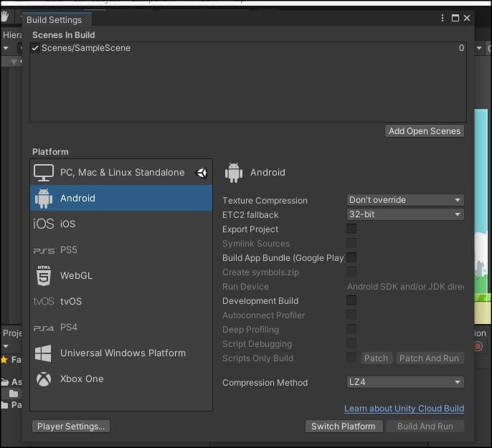This screenshot has height=448, width=492.
Task: Toggle the Scripts Only Build checkbox
Action: [351, 358]
